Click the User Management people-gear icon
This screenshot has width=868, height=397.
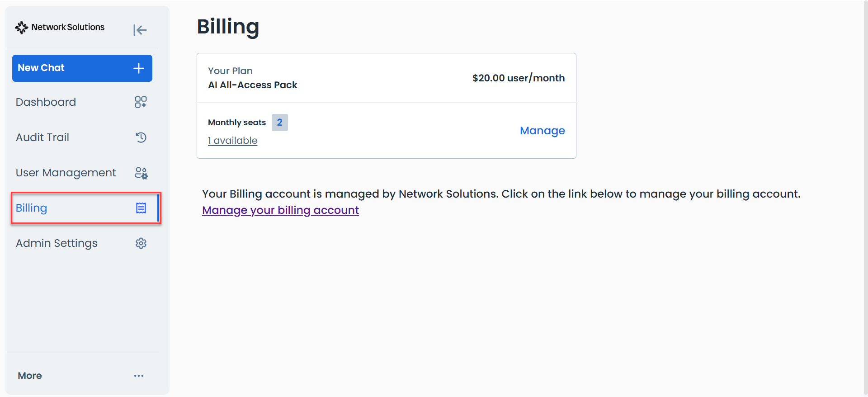pos(141,173)
